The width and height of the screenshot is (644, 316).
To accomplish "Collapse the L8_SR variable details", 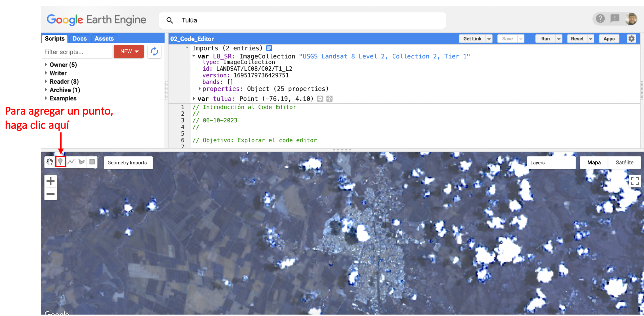I will (x=194, y=56).
